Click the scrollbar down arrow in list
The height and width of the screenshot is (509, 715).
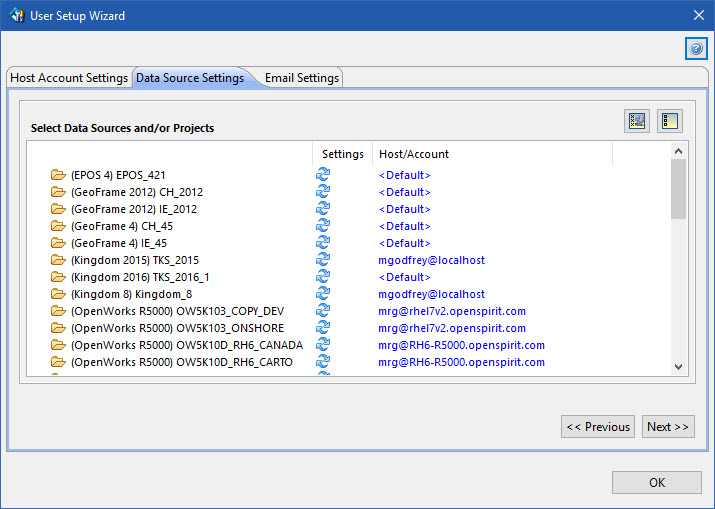tap(679, 367)
